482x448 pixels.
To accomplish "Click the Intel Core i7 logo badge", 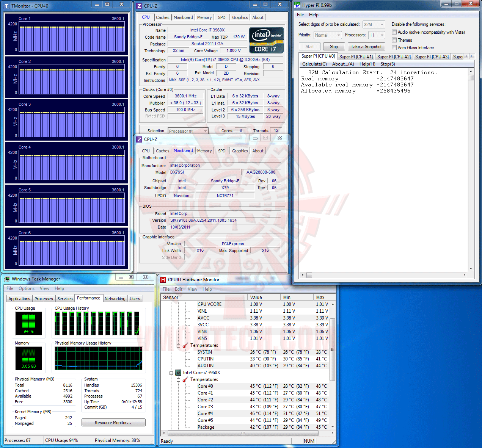I will point(266,40).
